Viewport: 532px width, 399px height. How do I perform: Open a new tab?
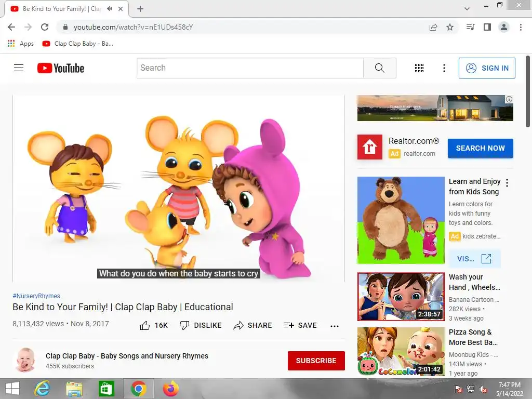tap(140, 9)
